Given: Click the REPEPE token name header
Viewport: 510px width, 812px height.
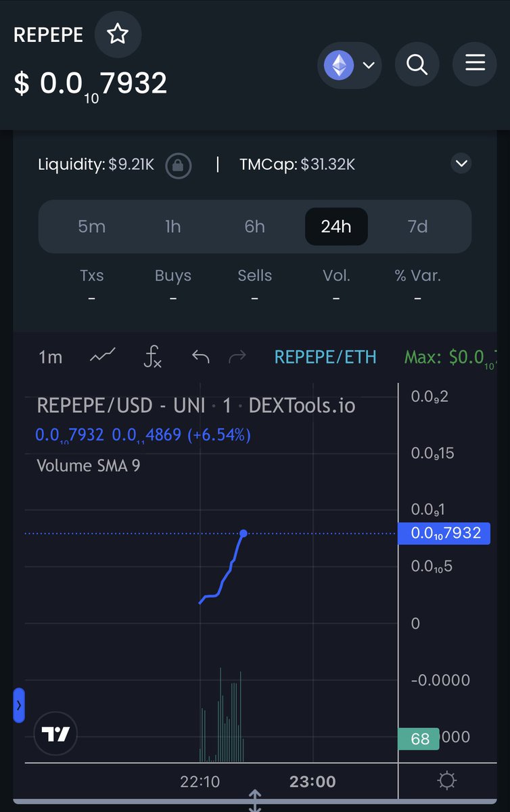Looking at the screenshot, I should tap(49, 35).
